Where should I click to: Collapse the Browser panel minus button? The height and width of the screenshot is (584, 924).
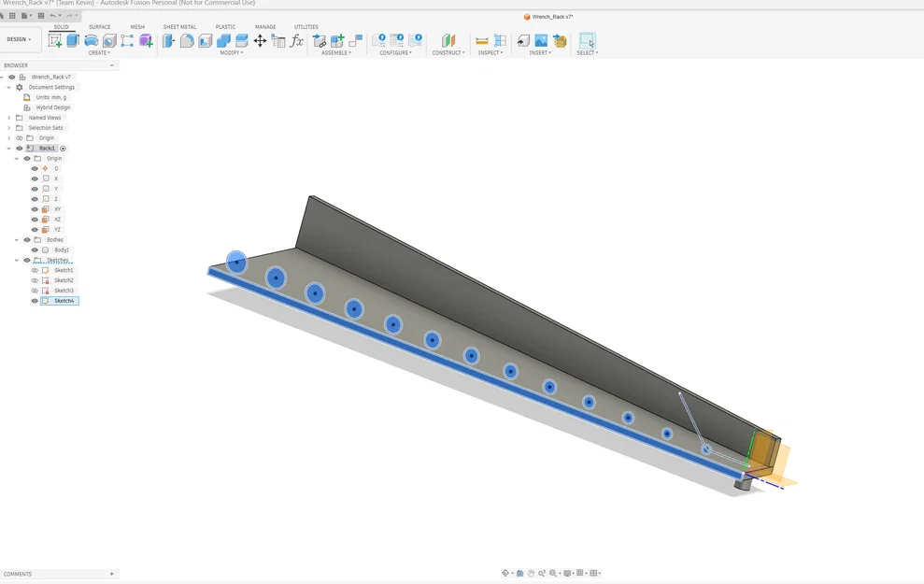click(x=112, y=65)
